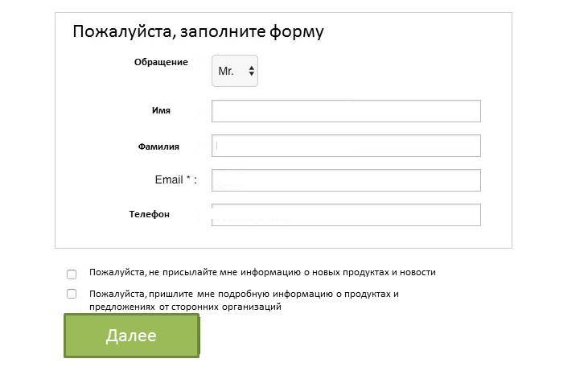Open the Обращение salutation dropdown showing Mr.

click(233, 71)
